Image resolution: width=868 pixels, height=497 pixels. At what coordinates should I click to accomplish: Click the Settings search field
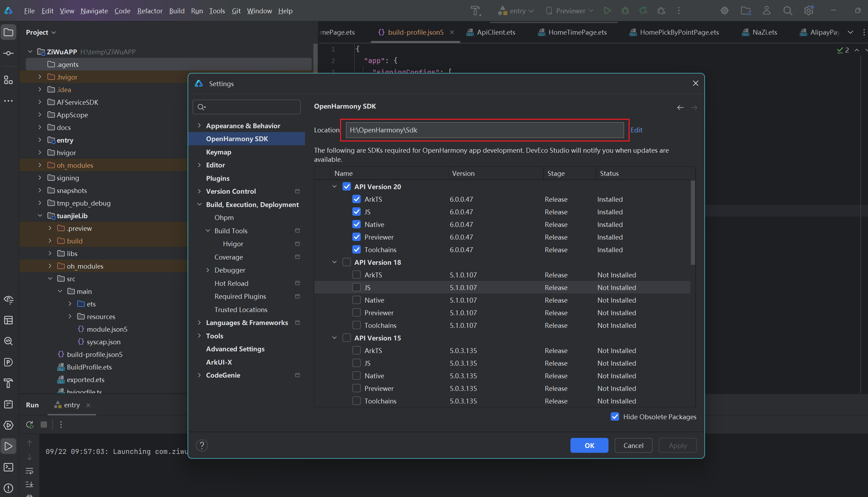coord(247,107)
